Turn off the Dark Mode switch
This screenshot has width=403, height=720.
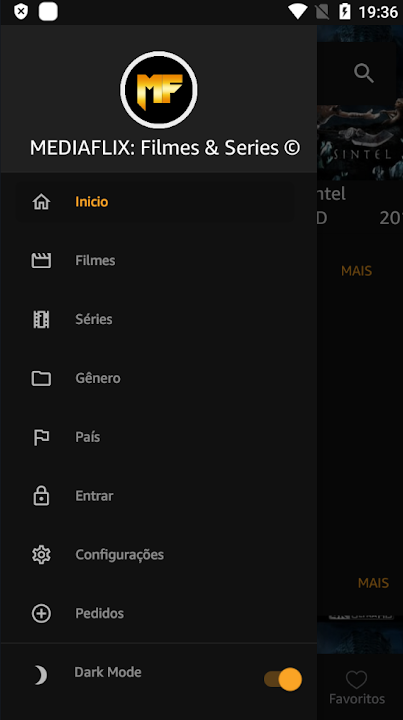[283, 679]
